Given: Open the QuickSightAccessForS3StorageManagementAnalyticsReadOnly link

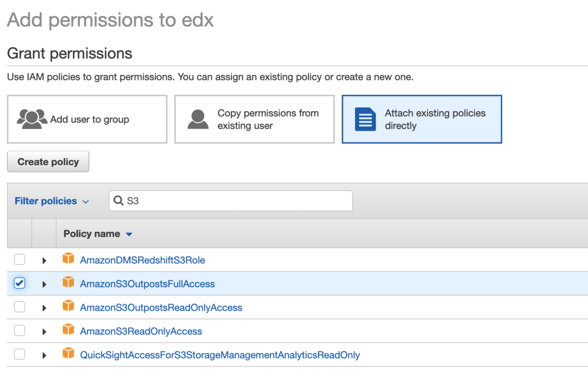Looking at the screenshot, I should click(x=220, y=355).
